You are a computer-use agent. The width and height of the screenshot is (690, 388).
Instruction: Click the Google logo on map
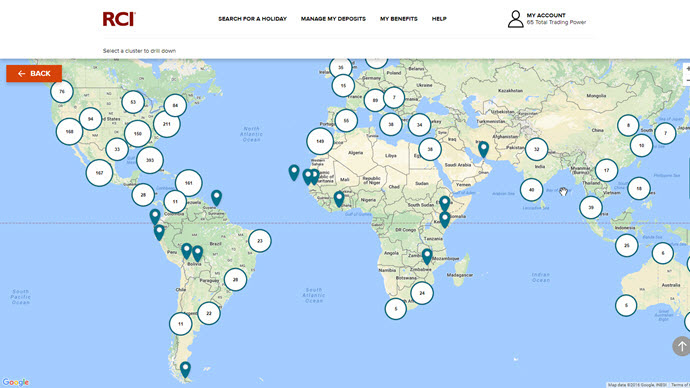(x=16, y=382)
